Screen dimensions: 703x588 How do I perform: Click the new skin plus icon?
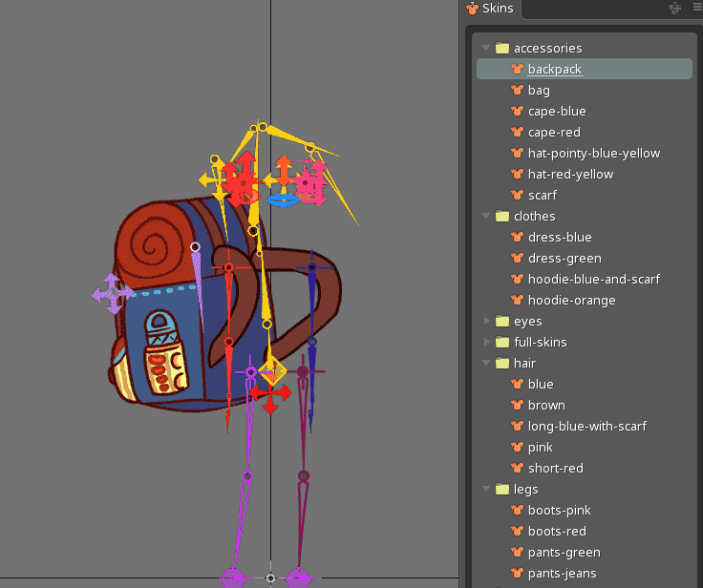tap(675, 9)
